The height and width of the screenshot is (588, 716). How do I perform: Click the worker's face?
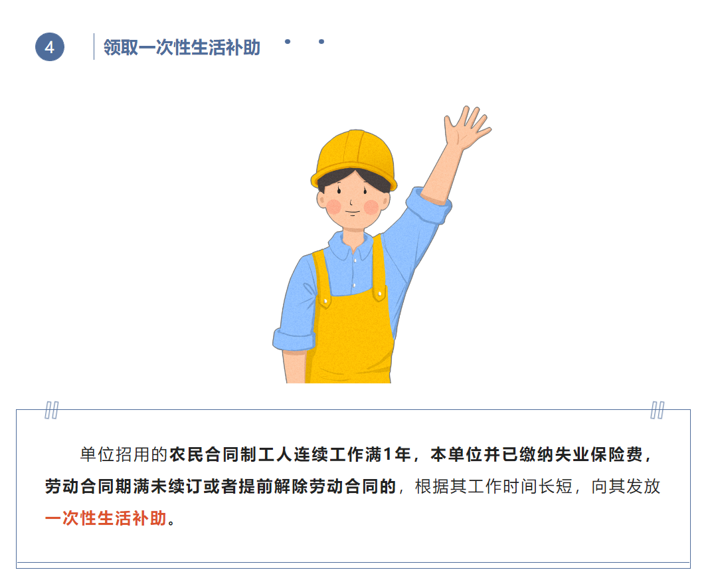pos(353,201)
